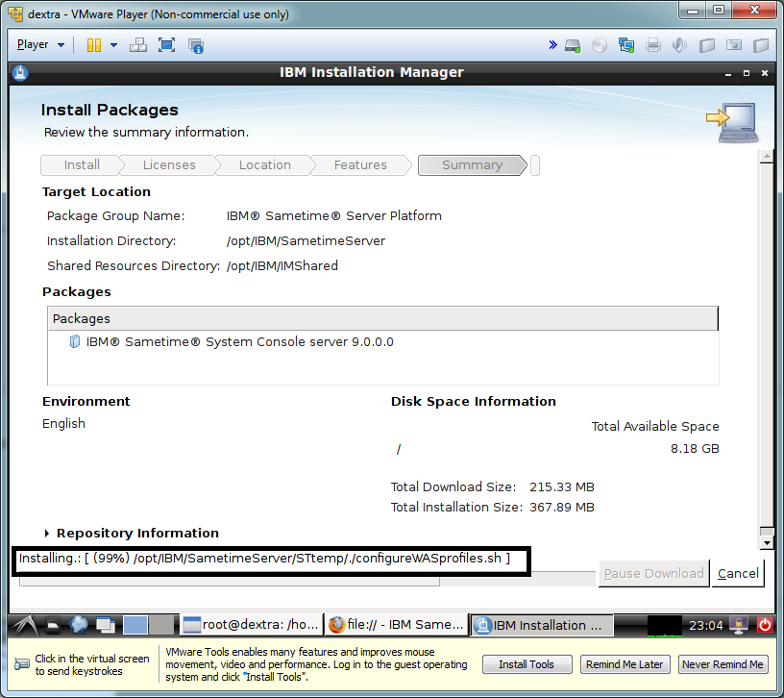Switch to IBM Installation taskbar entry
This screenshot has width=784, height=698.
click(x=542, y=626)
